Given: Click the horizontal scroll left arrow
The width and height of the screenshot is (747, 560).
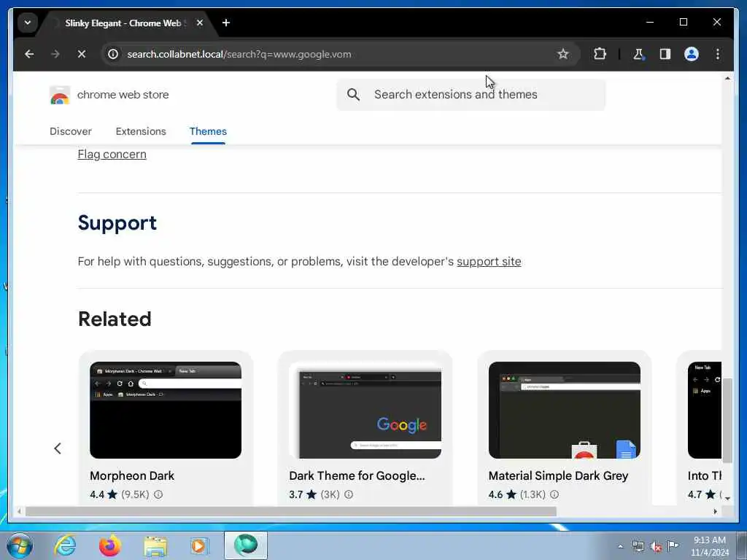Looking at the screenshot, I should click(19, 511).
